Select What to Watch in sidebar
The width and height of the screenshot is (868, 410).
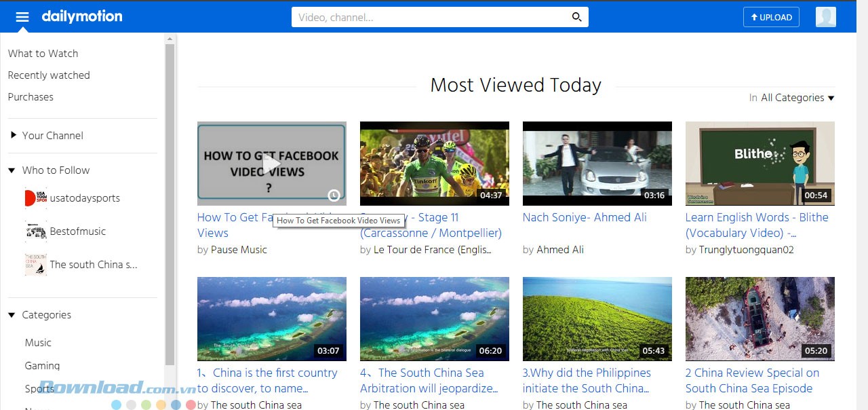pos(42,54)
